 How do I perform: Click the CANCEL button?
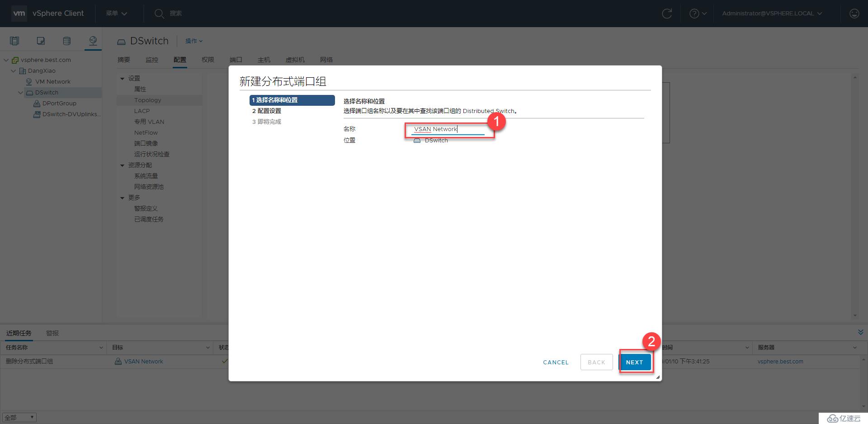tap(556, 362)
